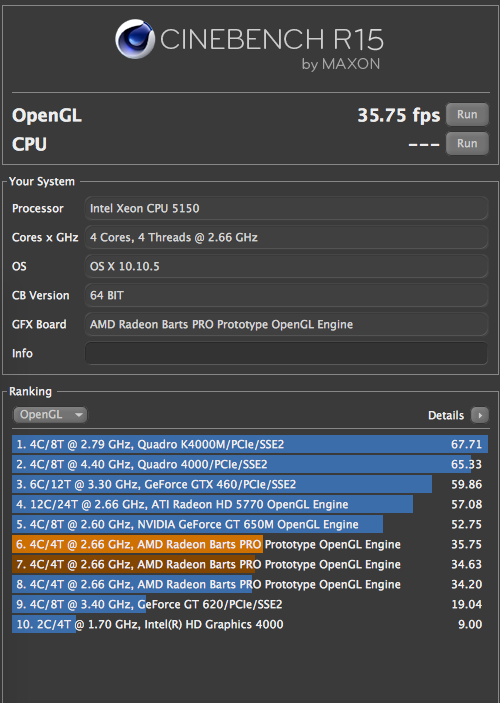Click the CPU score dashes placeholder
Viewport: 500px width, 703px height.
(424, 144)
